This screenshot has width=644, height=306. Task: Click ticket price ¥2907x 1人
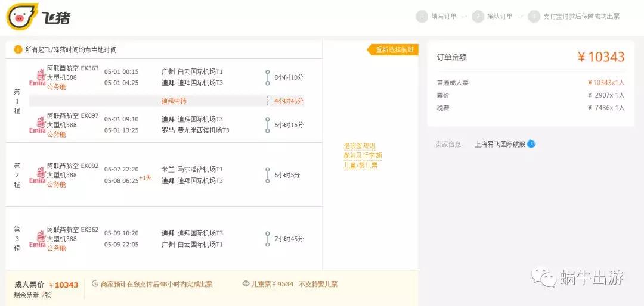click(x=606, y=96)
